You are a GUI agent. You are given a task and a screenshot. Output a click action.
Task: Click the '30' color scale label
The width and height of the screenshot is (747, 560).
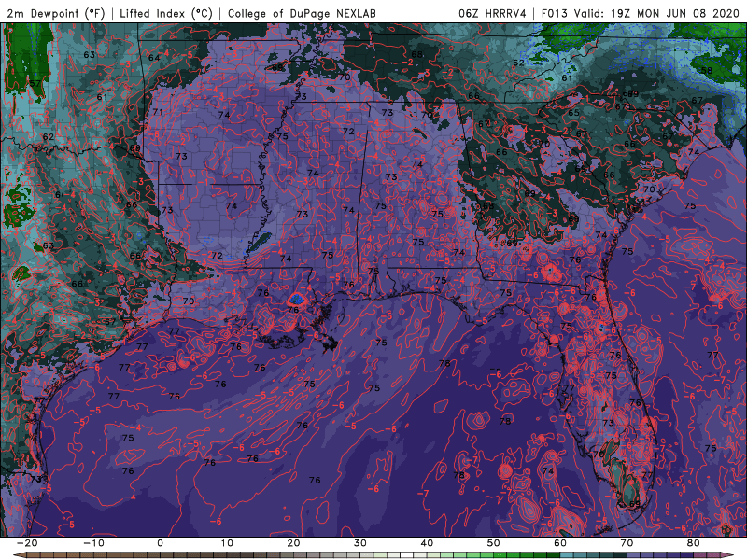pos(360,543)
